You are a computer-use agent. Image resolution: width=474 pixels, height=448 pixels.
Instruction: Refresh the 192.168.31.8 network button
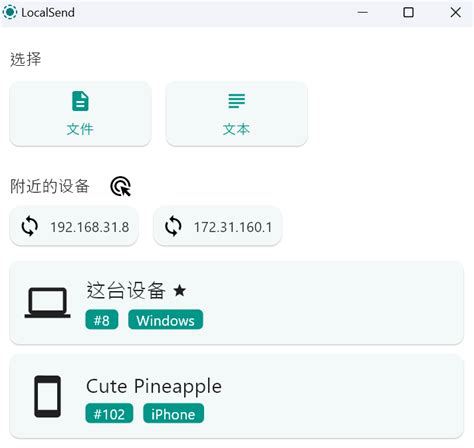tap(74, 227)
